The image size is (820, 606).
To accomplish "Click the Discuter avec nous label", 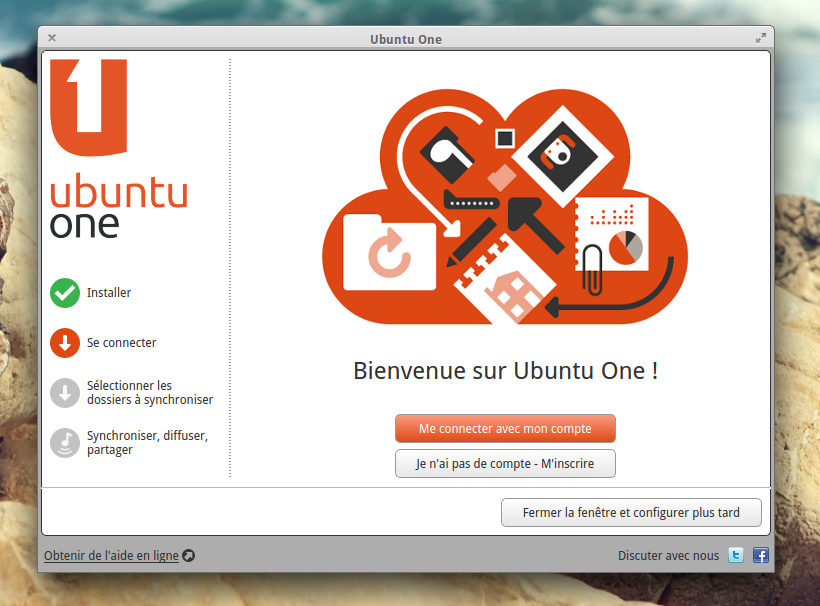I will point(668,556).
